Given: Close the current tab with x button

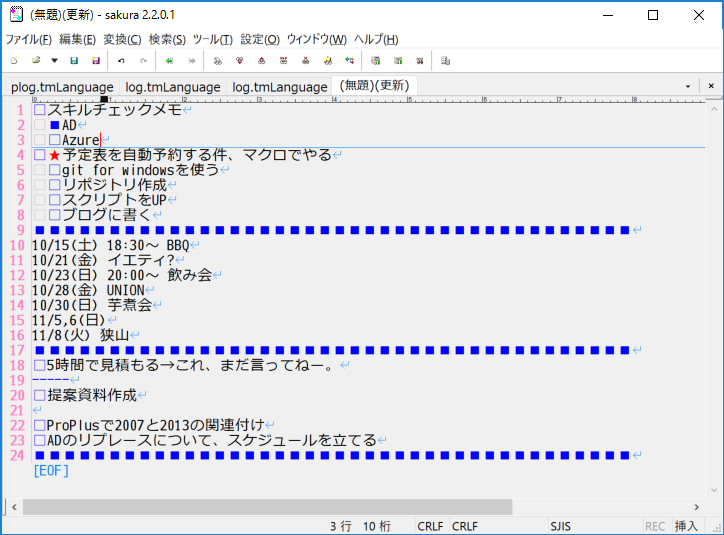Looking at the screenshot, I should tap(711, 86).
